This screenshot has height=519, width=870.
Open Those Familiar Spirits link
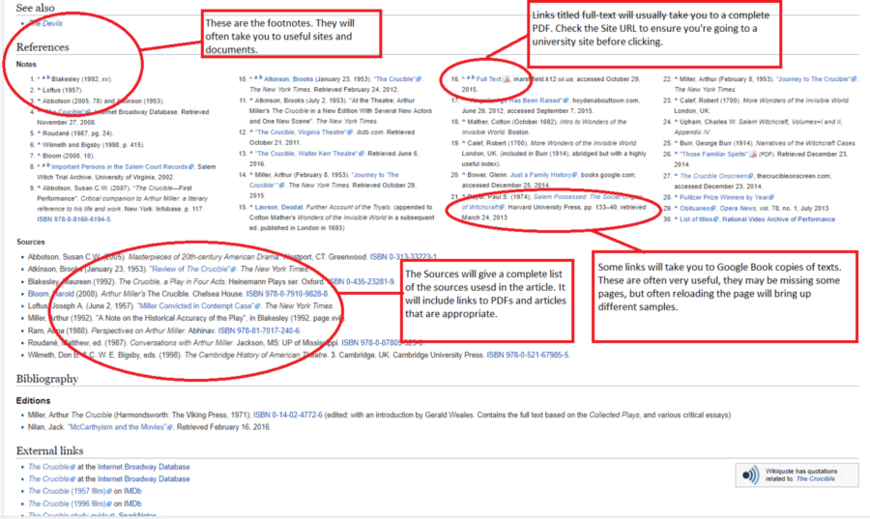point(714,154)
